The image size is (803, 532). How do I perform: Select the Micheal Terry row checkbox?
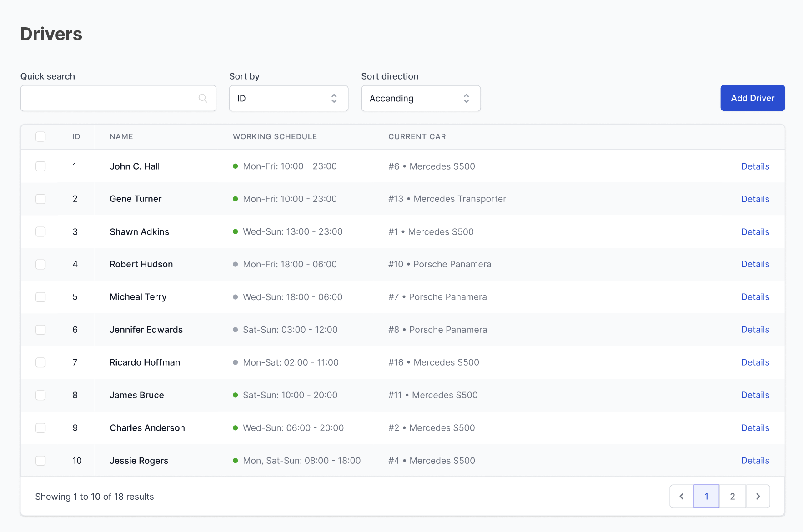click(40, 297)
